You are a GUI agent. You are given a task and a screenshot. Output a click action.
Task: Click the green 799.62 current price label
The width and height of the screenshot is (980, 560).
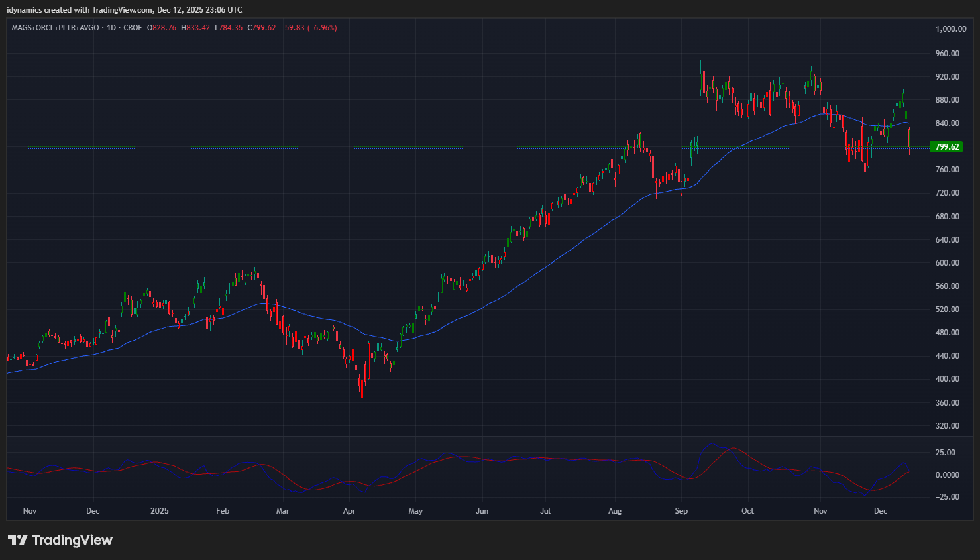[x=946, y=147]
